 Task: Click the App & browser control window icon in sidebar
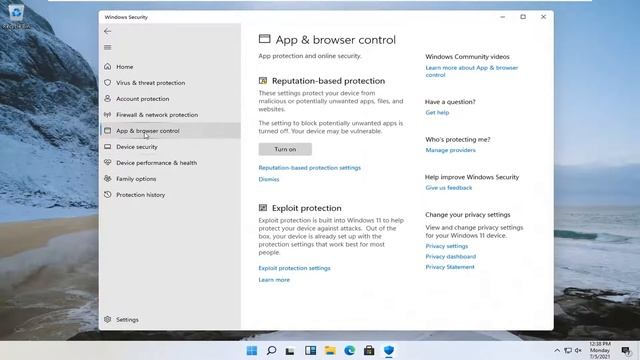tap(107, 131)
